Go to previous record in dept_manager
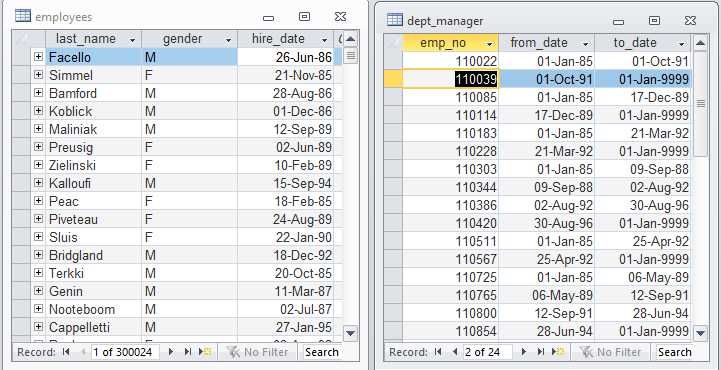The height and width of the screenshot is (370, 721). [x=455, y=352]
